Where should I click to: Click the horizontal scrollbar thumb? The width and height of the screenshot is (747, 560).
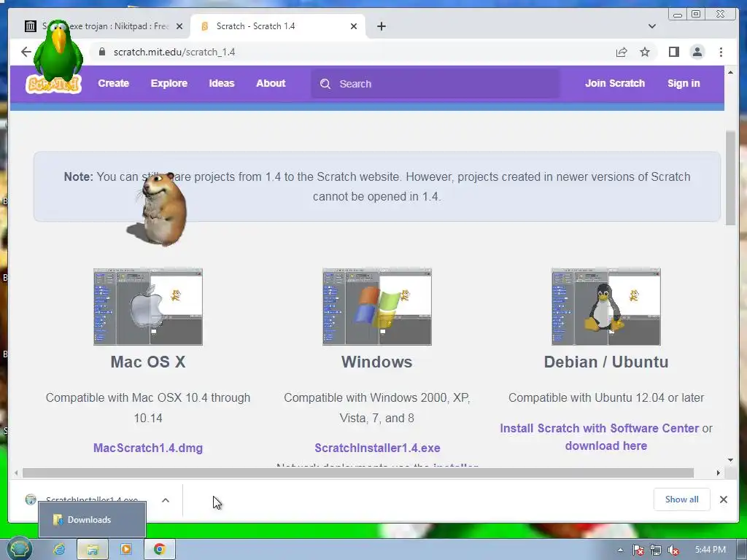pos(358,472)
